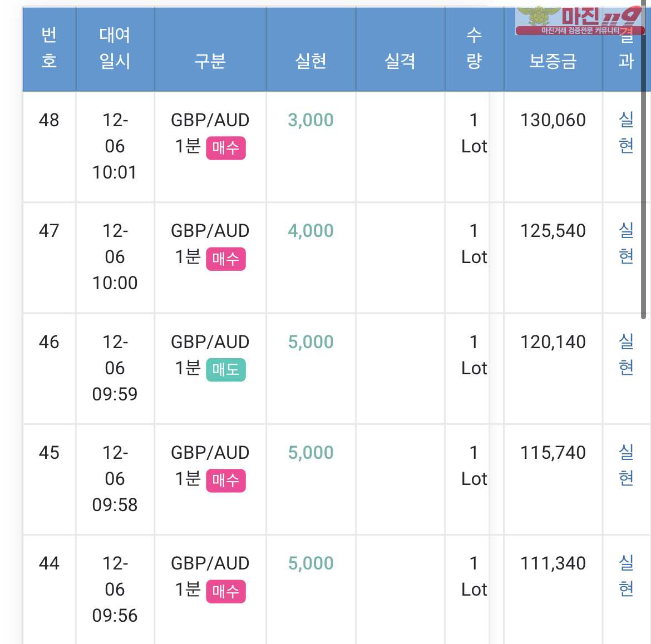Click the 매수 badge in row 44

pyautogui.click(x=225, y=591)
